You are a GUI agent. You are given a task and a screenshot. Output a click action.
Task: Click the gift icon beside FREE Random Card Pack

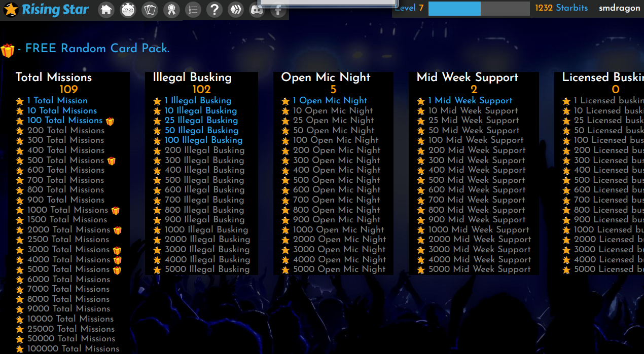(x=7, y=50)
